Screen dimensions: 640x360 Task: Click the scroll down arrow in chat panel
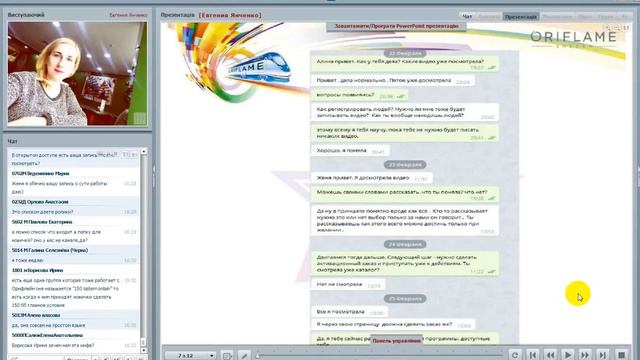pos(144,350)
